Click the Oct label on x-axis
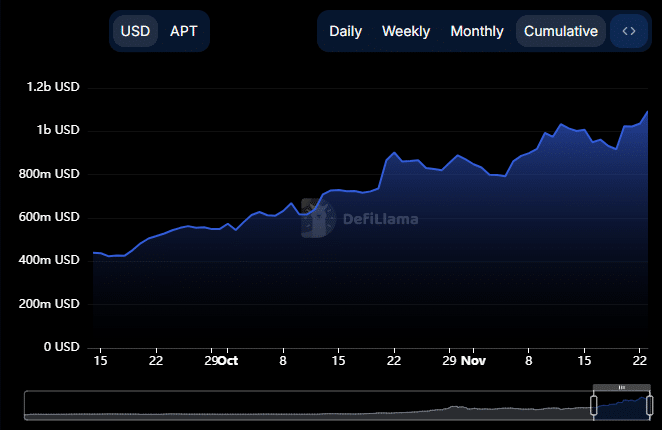Screen dimensions: 662x430 click(x=228, y=360)
